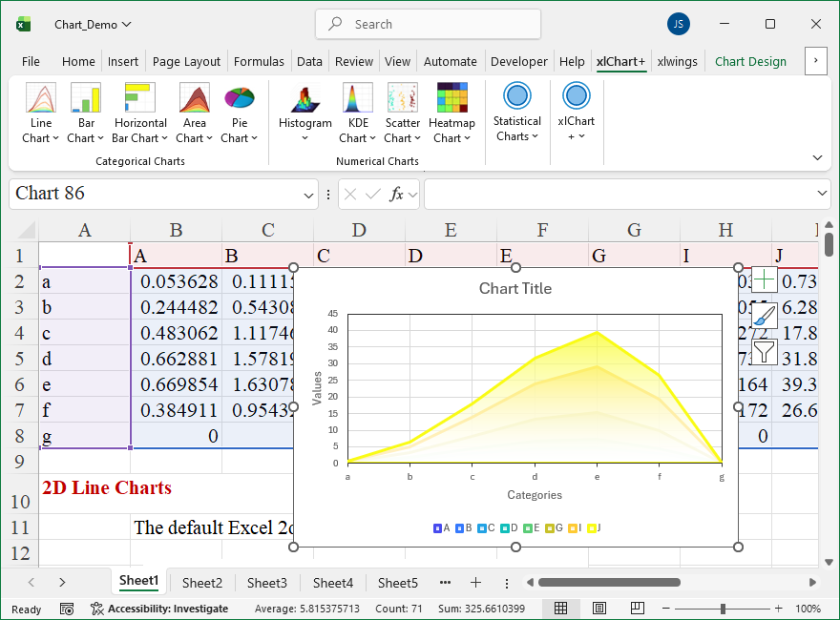Open Chart Styles paintbrush button
Image resolution: width=840 pixels, height=620 pixels.
tap(764, 316)
